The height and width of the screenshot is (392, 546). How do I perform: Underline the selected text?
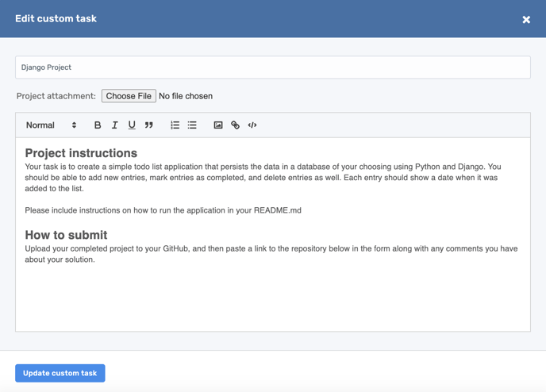pos(132,125)
